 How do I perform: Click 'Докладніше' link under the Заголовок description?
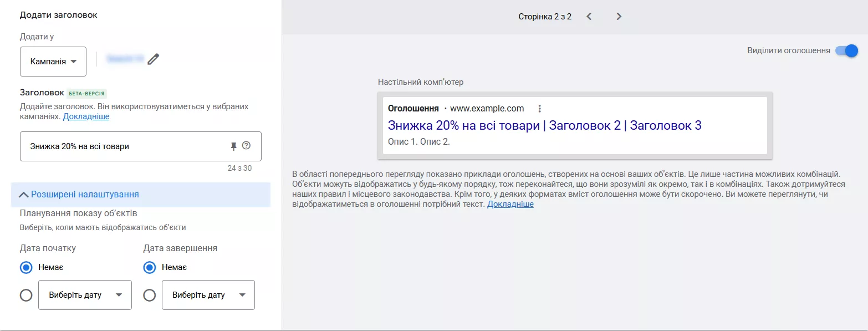click(x=86, y=116)
